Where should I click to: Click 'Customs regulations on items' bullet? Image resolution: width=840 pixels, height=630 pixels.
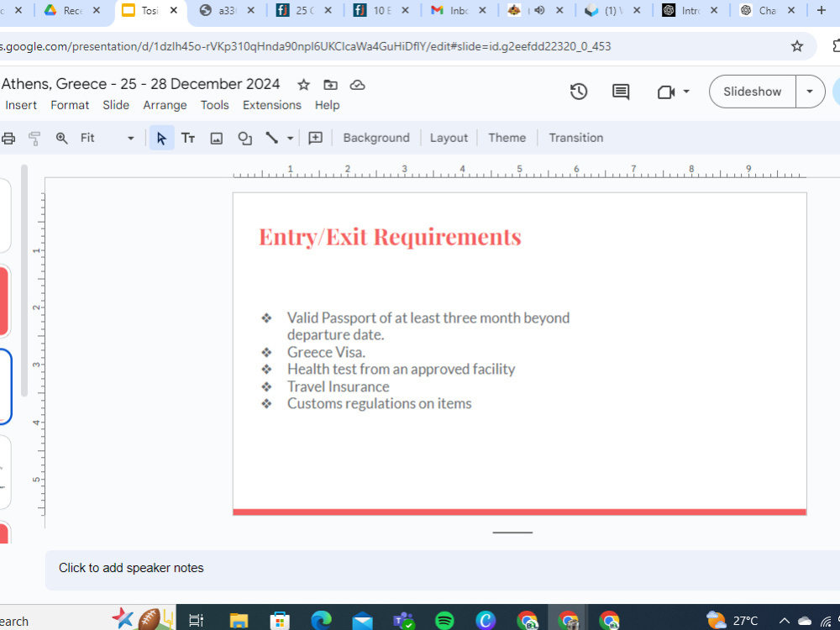[x=380, y=403]
